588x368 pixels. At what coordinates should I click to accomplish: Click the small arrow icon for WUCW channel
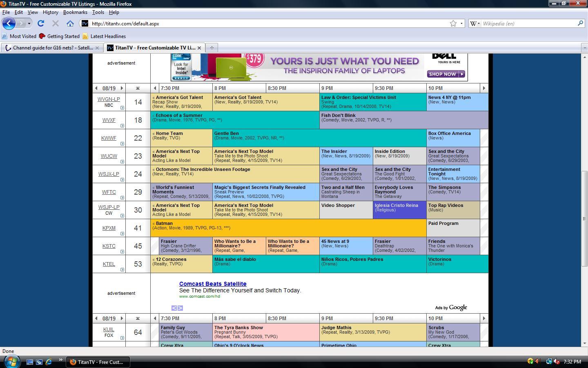click(x=122, y=162)
